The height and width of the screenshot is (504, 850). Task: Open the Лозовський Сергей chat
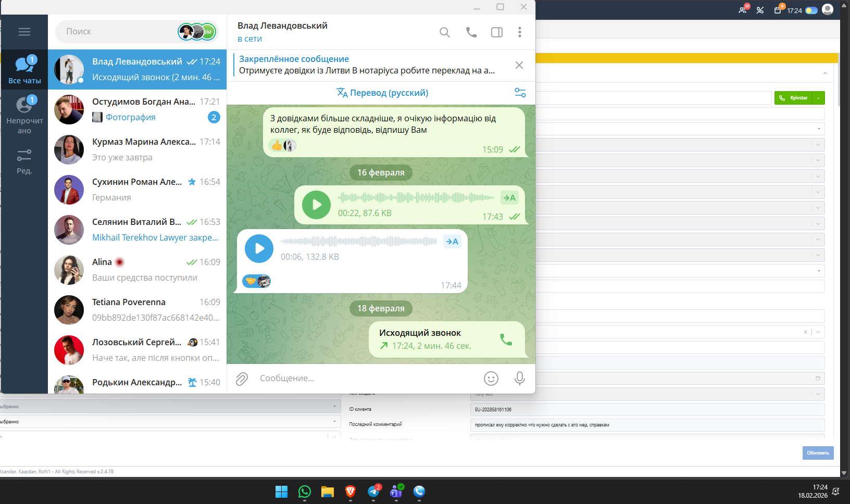pos(137,350)
